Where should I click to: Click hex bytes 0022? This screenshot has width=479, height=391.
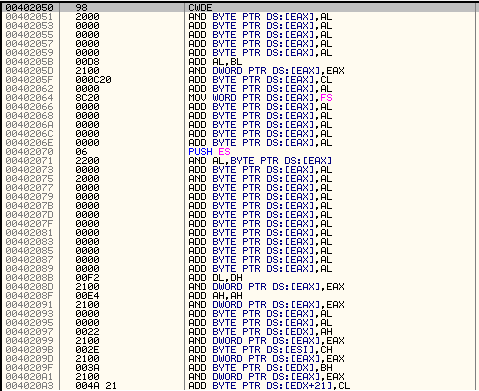[x=87, y=332]
